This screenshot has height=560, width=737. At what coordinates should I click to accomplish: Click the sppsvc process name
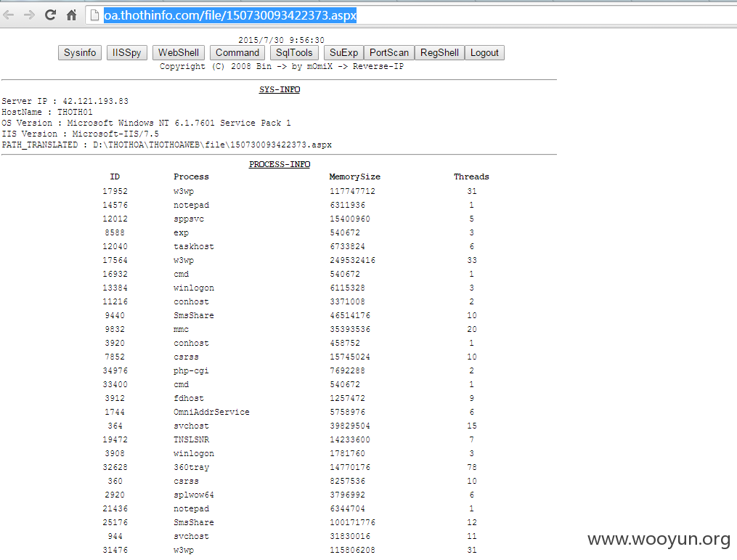(189, 219)
